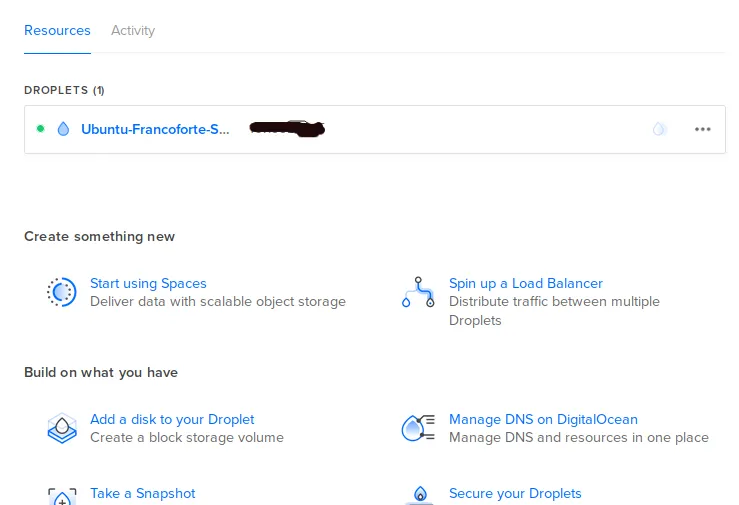Click Distribute traffic between multiple Droplets text
The image size is (739, 505).
(x=554, y=311)
